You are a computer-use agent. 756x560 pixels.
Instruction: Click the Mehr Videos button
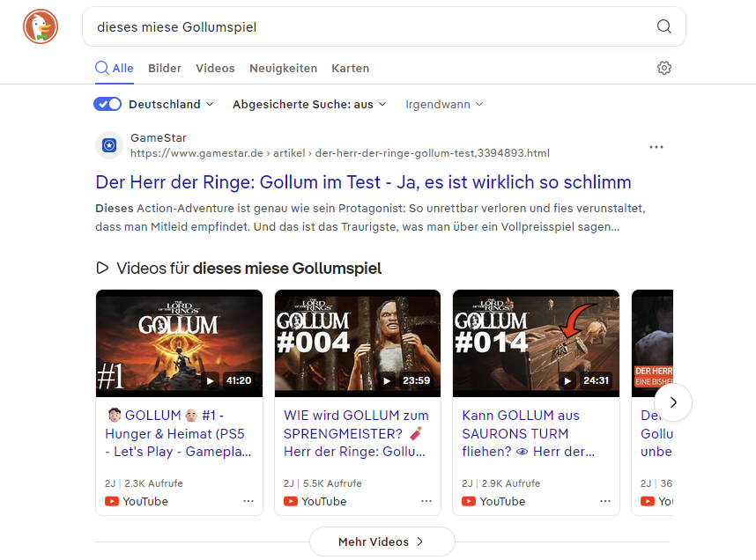pos(382,542)
